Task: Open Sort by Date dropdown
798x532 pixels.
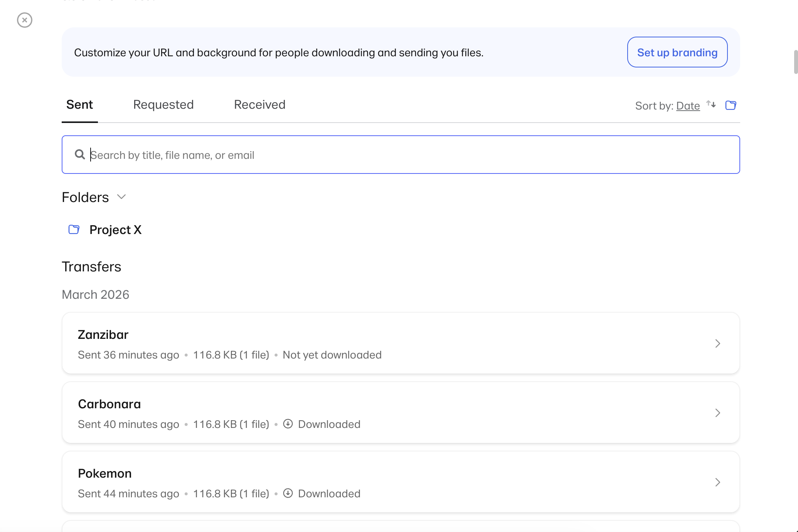Action: coord(688,106)
